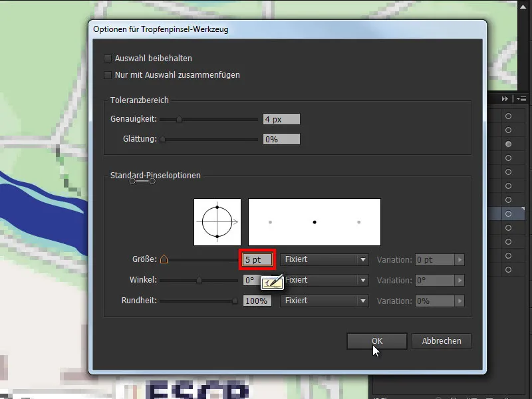Collapse the panel with double-arrow icon
The height and width of the screenshot is (399, 532).
click(x=505, y=98)
